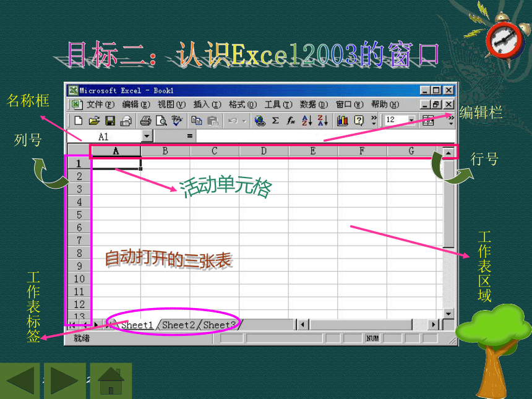Return home with the house button

tap(111, 380)
